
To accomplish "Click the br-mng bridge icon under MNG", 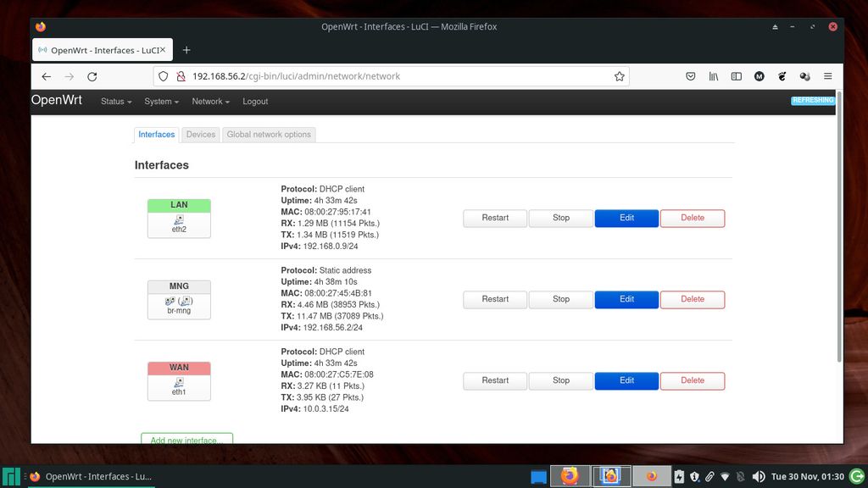I will point(179,302).
